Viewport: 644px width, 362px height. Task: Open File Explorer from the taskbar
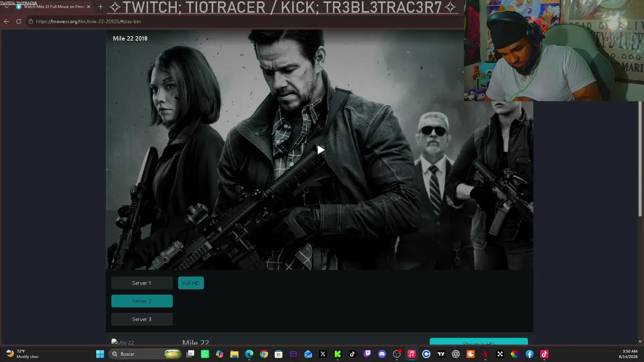[234, 354]
